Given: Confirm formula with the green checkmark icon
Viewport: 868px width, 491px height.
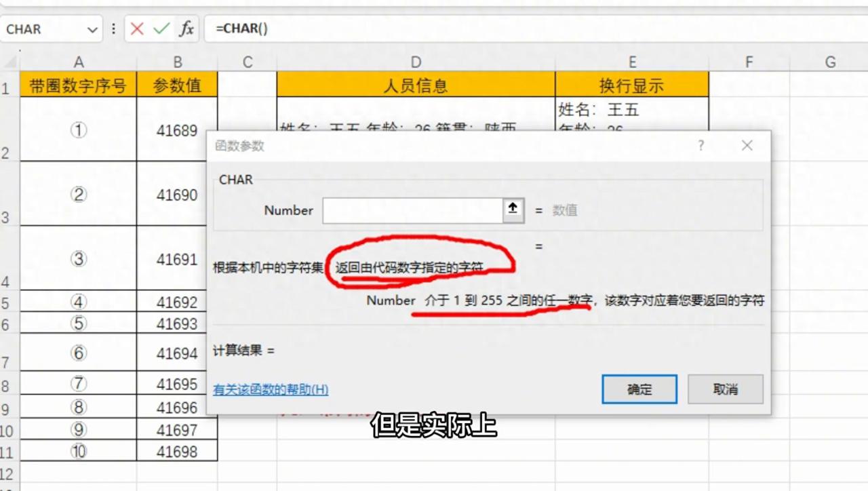Looking at the screenshot, I should click(x=161, y=29).
